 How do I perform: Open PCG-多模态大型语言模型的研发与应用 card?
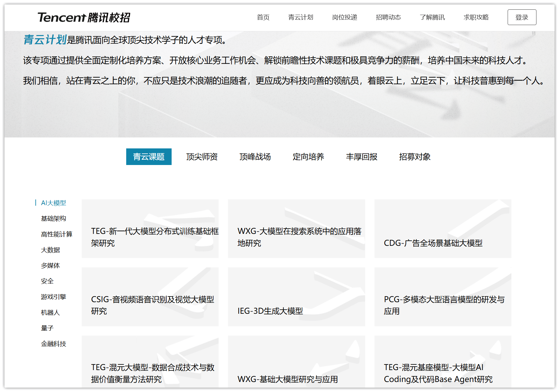[443, 297]
